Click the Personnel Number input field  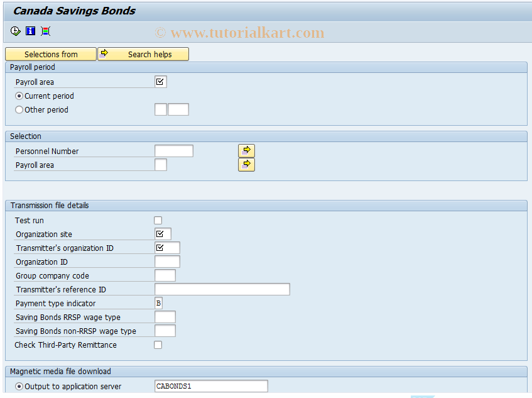pos(174,151)
